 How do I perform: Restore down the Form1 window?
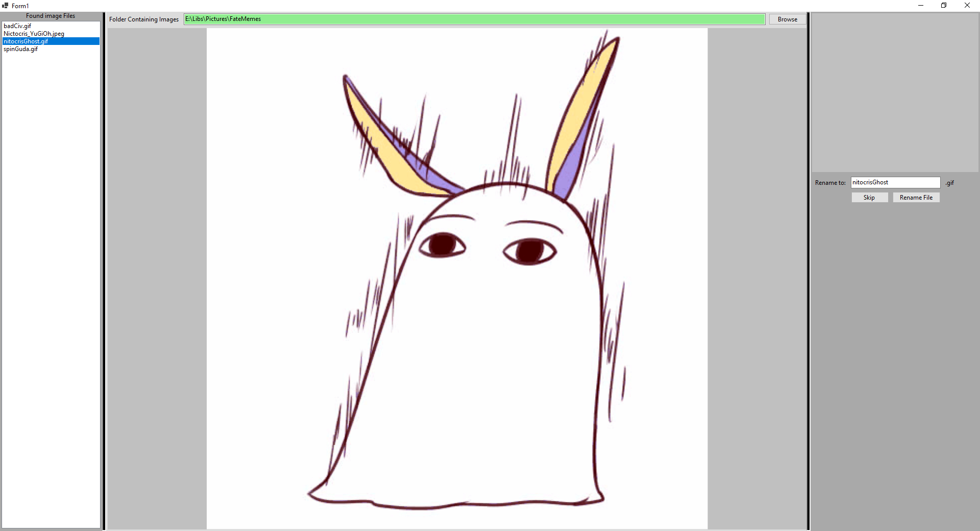click(x=944, y=6)
